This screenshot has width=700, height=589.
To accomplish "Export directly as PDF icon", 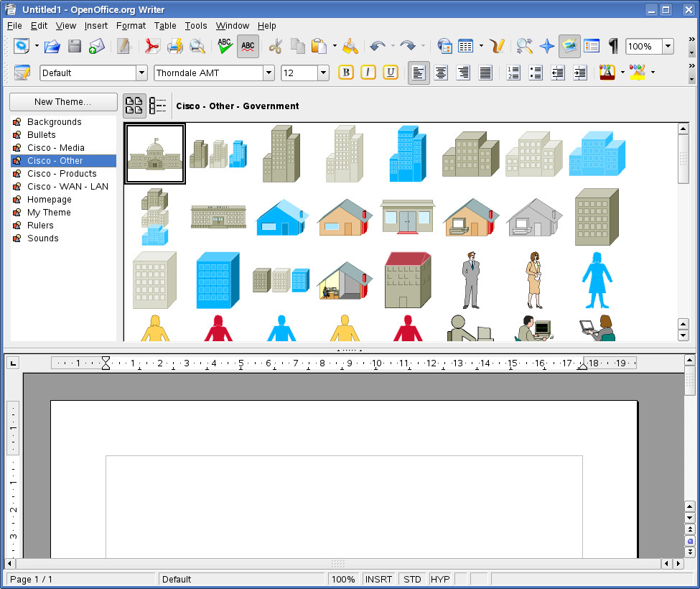I will 152,46.
